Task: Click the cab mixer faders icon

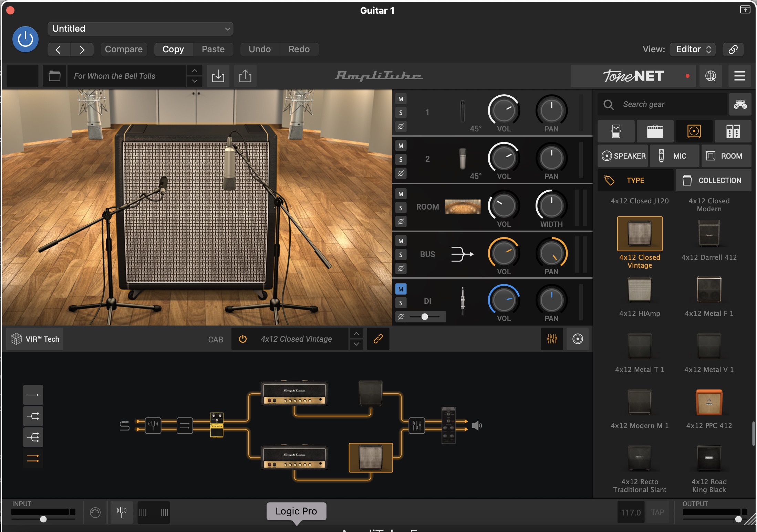Action: click(x=552, y=339)
